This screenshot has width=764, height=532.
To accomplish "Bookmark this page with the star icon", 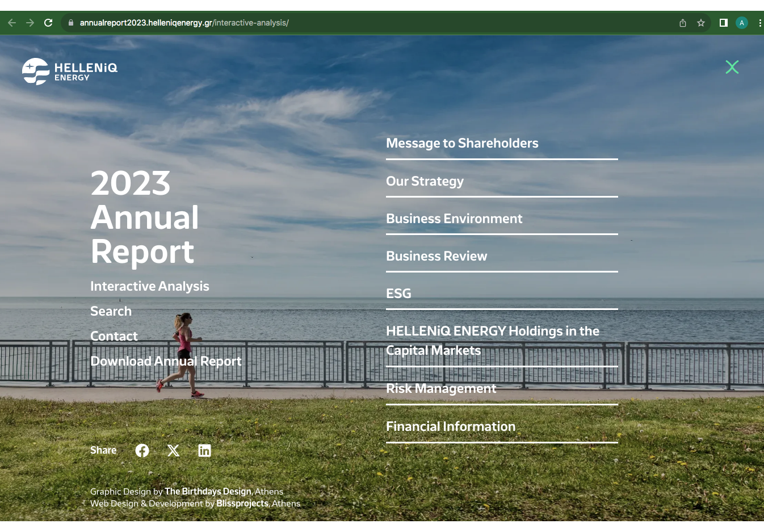I will click(x=701, y=23).
